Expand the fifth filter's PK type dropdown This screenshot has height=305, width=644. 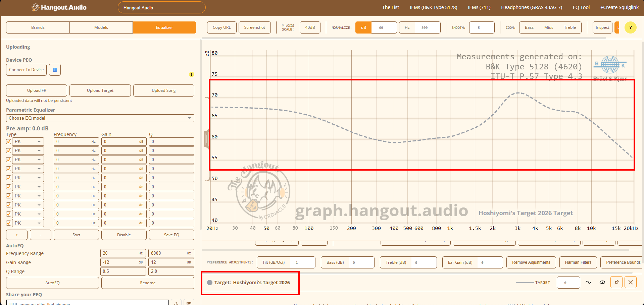click(x=28, y=178)
